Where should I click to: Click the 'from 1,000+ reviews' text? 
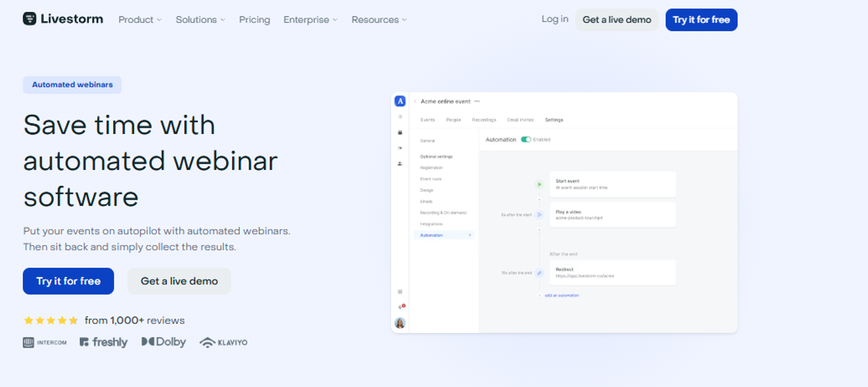click(x=135, y=320)
